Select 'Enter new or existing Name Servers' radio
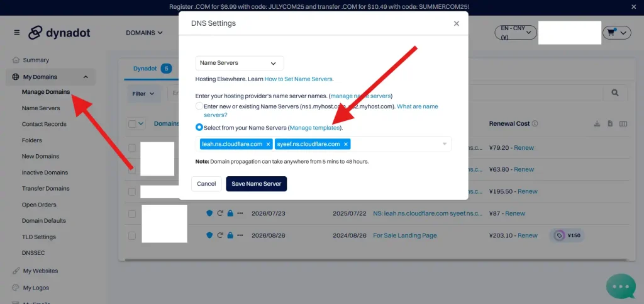644x304 pixels. 199,106
